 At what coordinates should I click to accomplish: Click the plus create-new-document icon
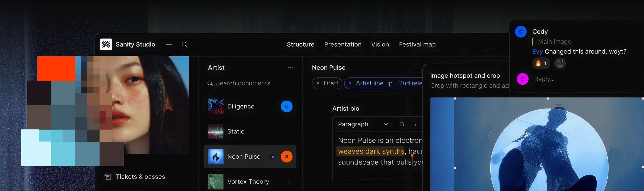pyautogui.click(x=169, y=44)
